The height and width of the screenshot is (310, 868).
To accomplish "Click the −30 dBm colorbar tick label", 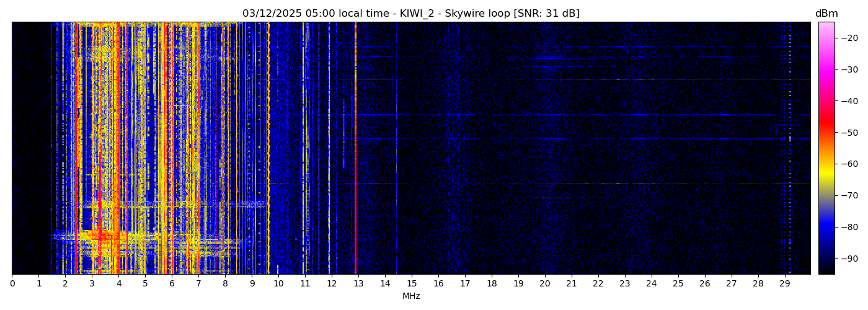I will (848, 69).
